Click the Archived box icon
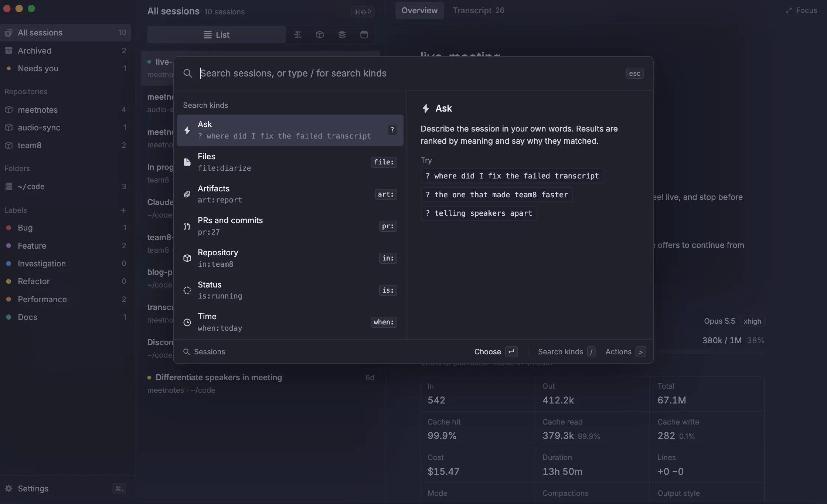The image size is (827, 504). tap(8, 51)
